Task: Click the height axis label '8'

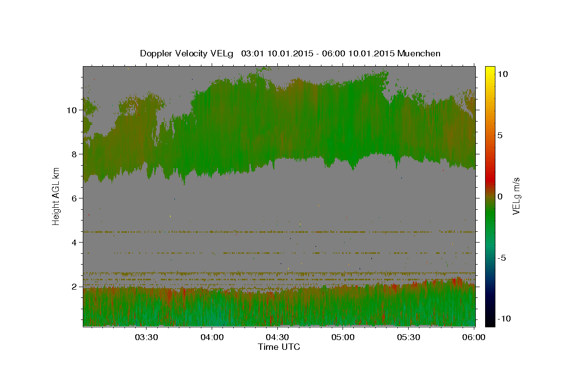Action: coord(74,154)
